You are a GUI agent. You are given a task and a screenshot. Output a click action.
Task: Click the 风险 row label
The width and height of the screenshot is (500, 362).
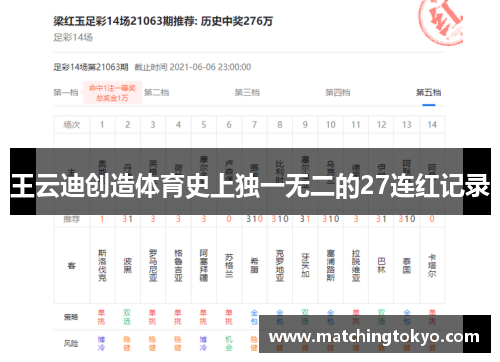(71, 343)
